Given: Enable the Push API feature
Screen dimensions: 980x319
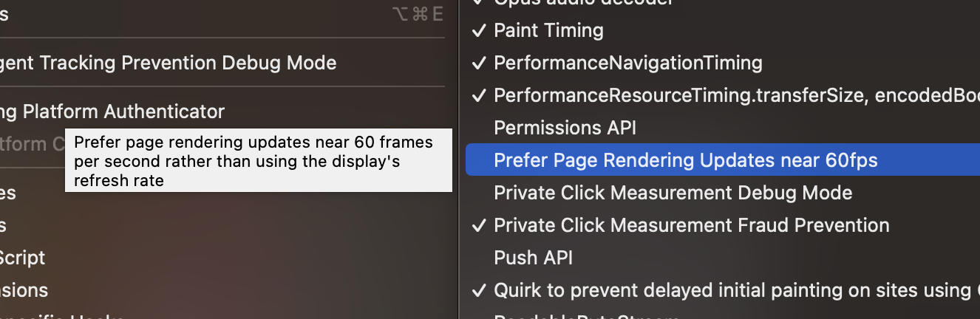Looking at the screenshot, I should click(533, 258).
